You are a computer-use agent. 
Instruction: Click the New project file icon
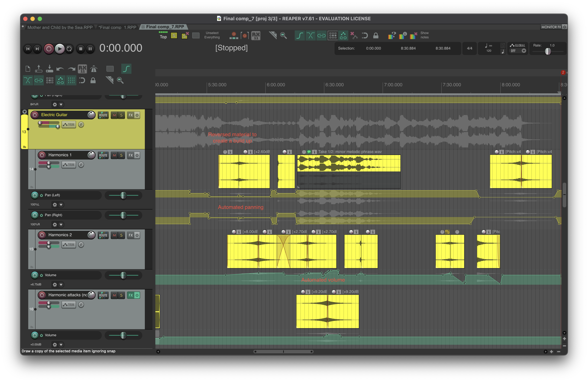[28, 69]
